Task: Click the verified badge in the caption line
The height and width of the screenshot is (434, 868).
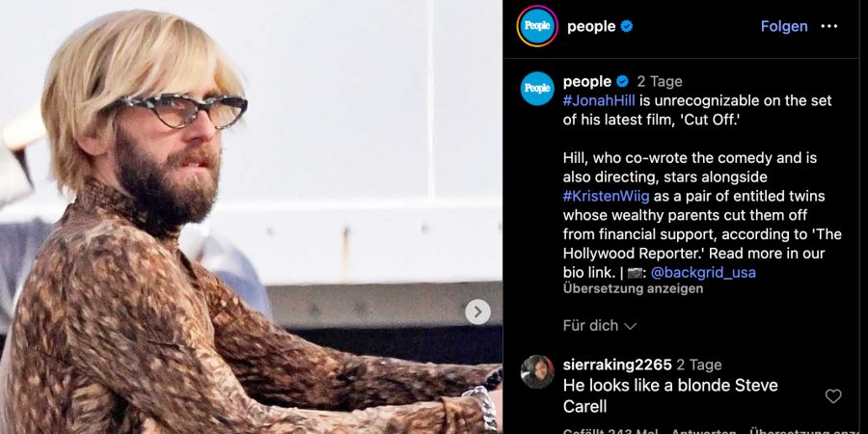Action: tap(622, 81)
